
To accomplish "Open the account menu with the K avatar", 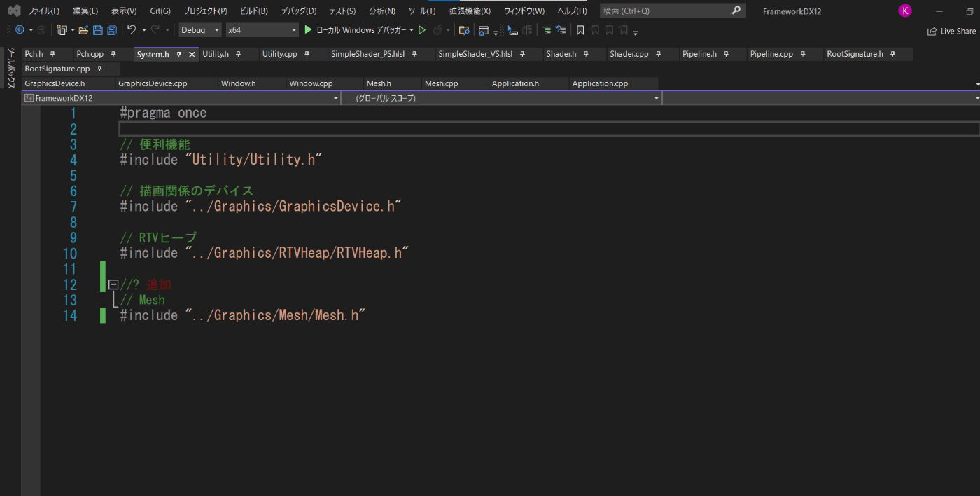I will click(x=905, y=11).
